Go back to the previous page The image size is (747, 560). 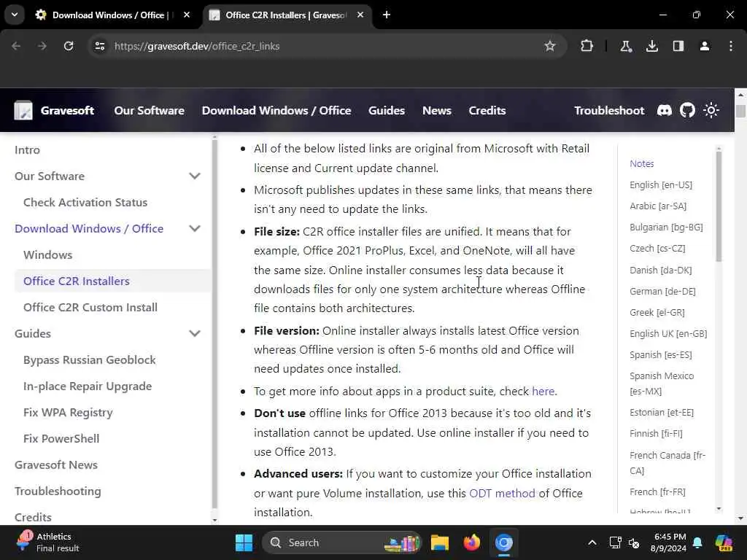(x=16, y=46)
